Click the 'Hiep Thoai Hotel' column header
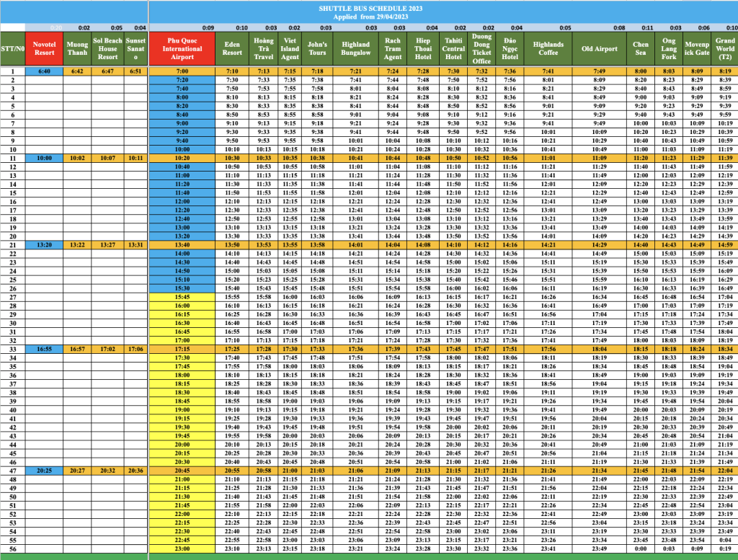Viewport: 738px width, 560px height. (x=422, y=49)
